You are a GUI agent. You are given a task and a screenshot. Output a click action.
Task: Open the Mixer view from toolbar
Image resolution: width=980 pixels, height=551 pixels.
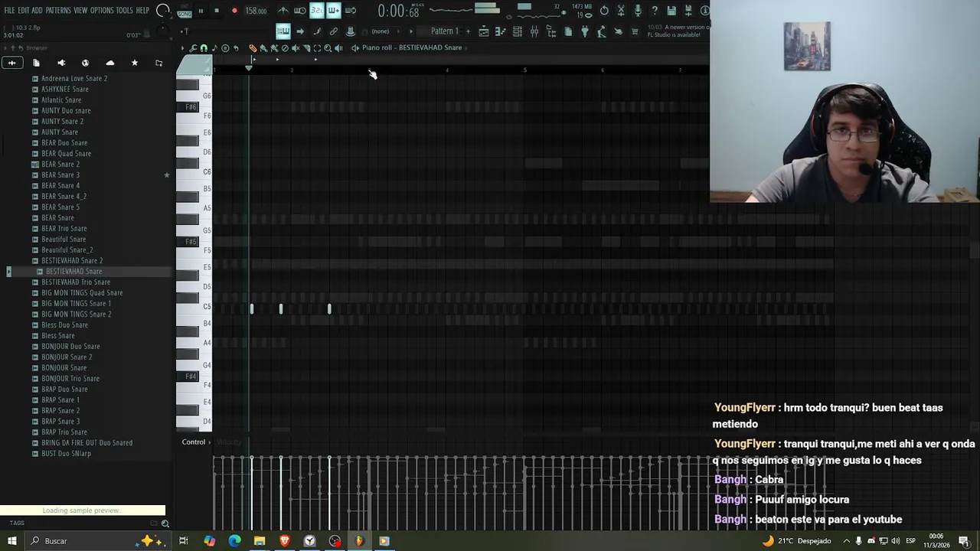pos(534,31)
